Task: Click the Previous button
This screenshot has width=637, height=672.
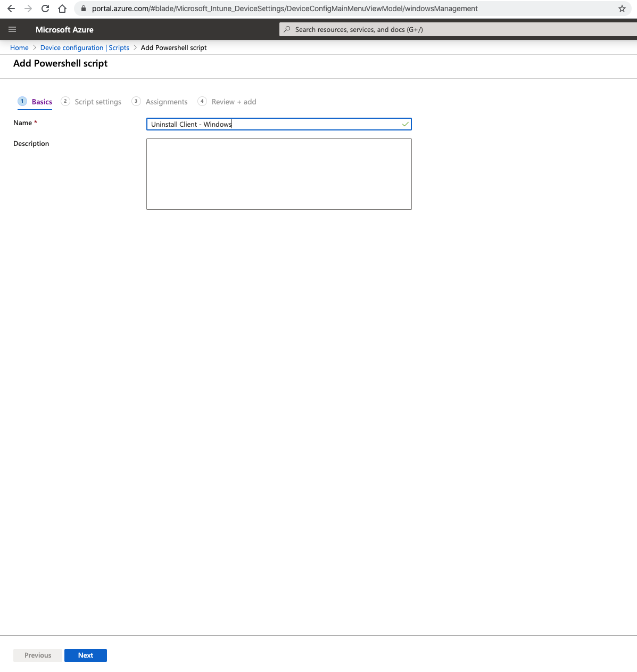Action: coord(37,655)
